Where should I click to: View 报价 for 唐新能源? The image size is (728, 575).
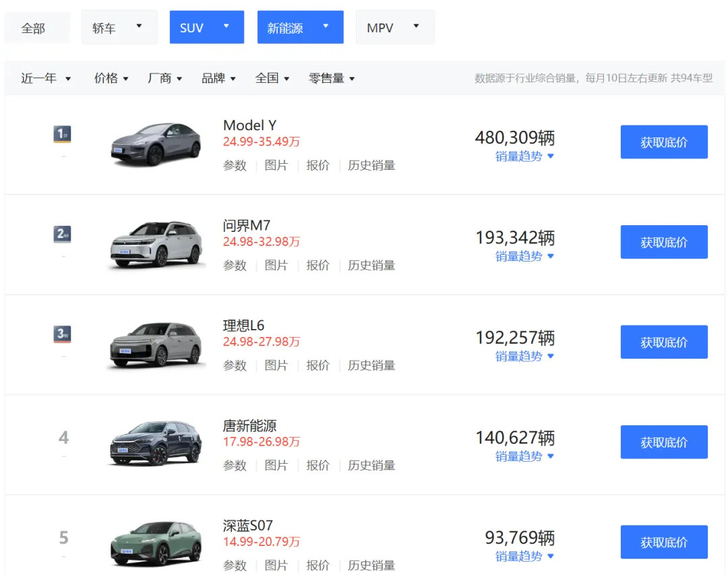(318, 465)
